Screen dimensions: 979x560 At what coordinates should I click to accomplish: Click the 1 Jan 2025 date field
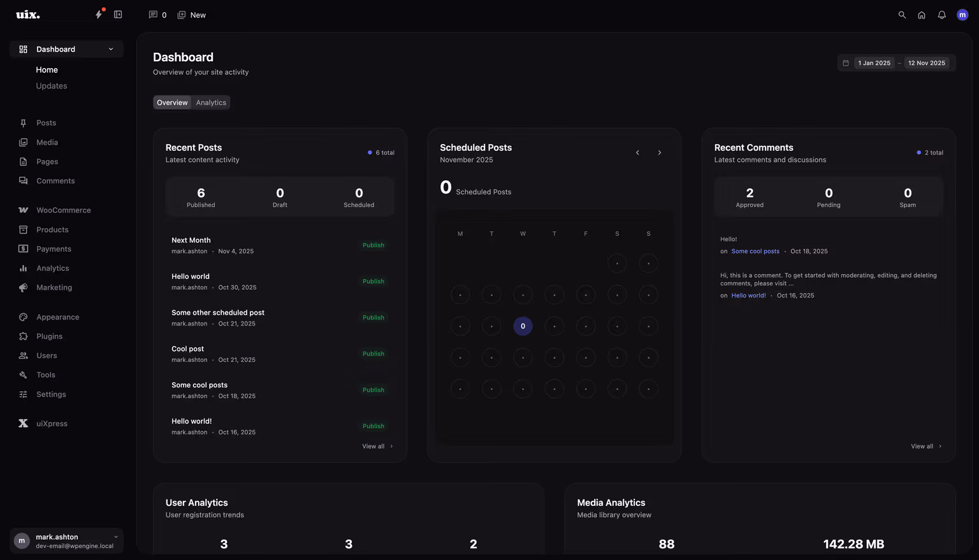(x=874, y=62)
